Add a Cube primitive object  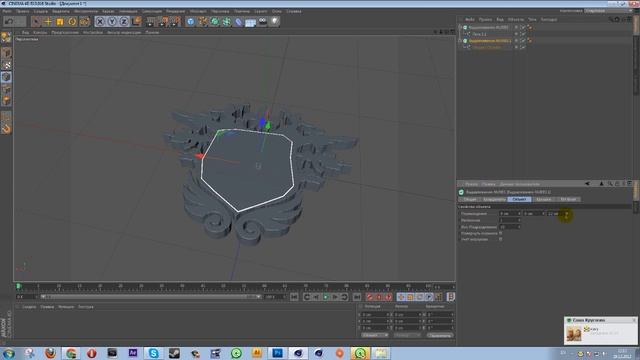coord(191,21)
